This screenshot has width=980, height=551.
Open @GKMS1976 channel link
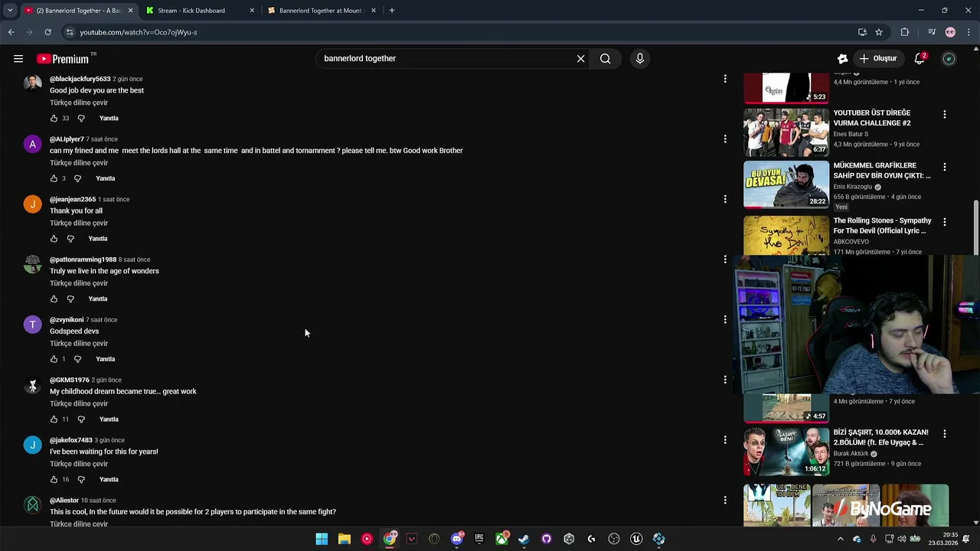tap(70, 380)
